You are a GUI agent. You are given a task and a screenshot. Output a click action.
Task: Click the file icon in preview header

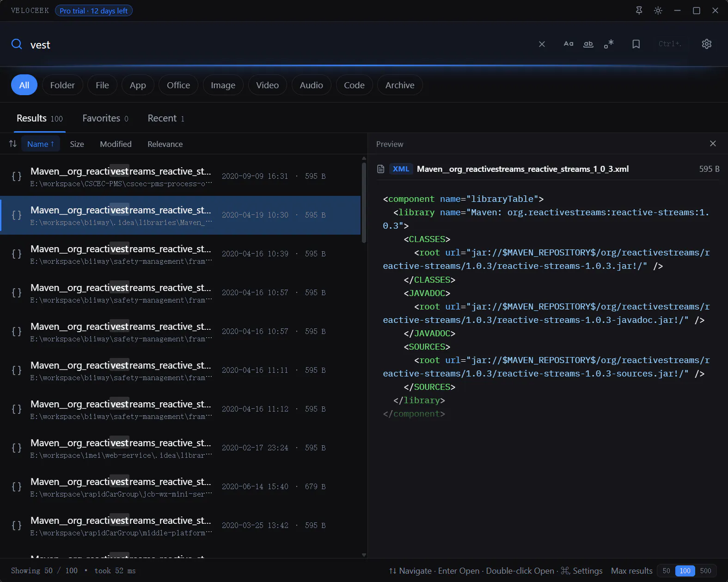coord(381,169)
